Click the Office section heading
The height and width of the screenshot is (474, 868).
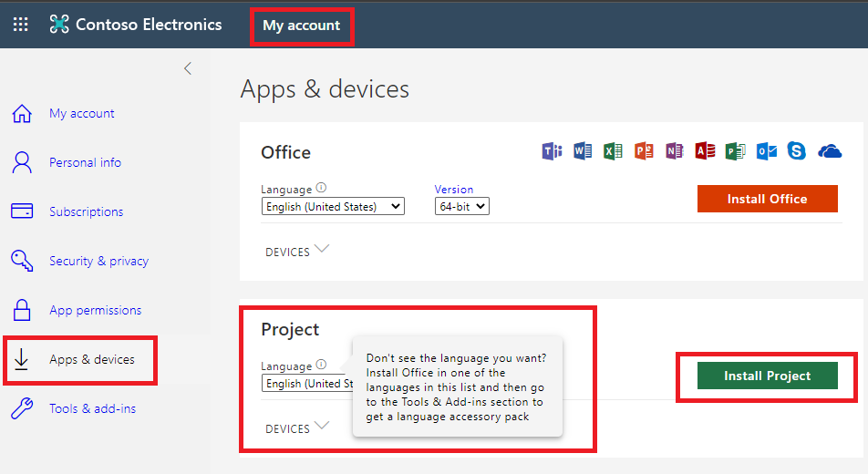coord(285,152)
